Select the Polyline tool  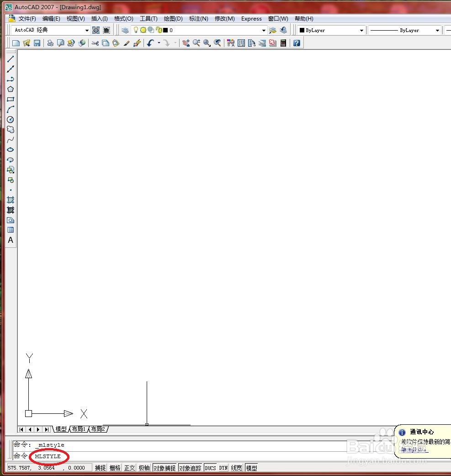click(11, 79)
